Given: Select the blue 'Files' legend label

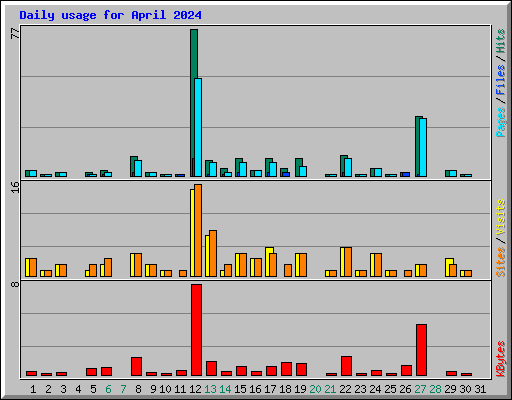Looking at the screenshot, I should [x=500, y=80].
